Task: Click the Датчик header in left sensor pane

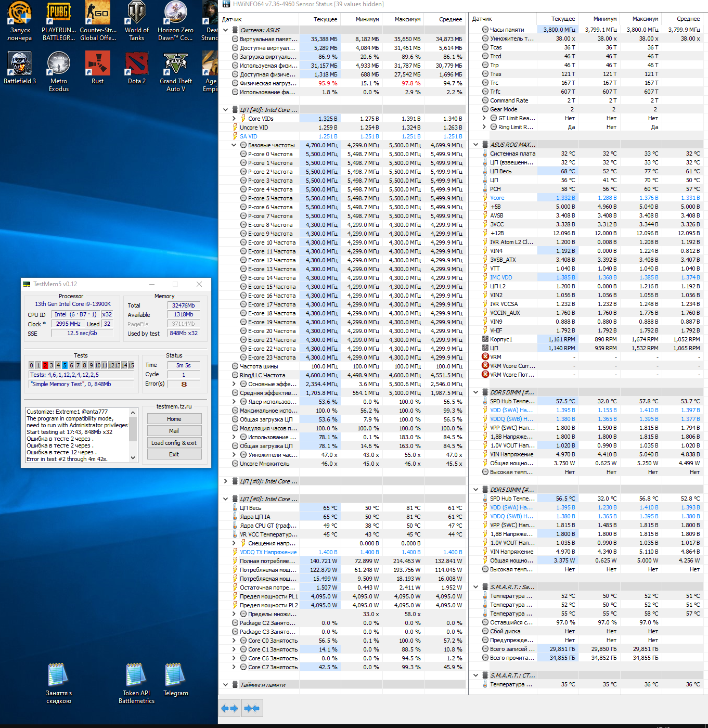Action: click(259, 19)
